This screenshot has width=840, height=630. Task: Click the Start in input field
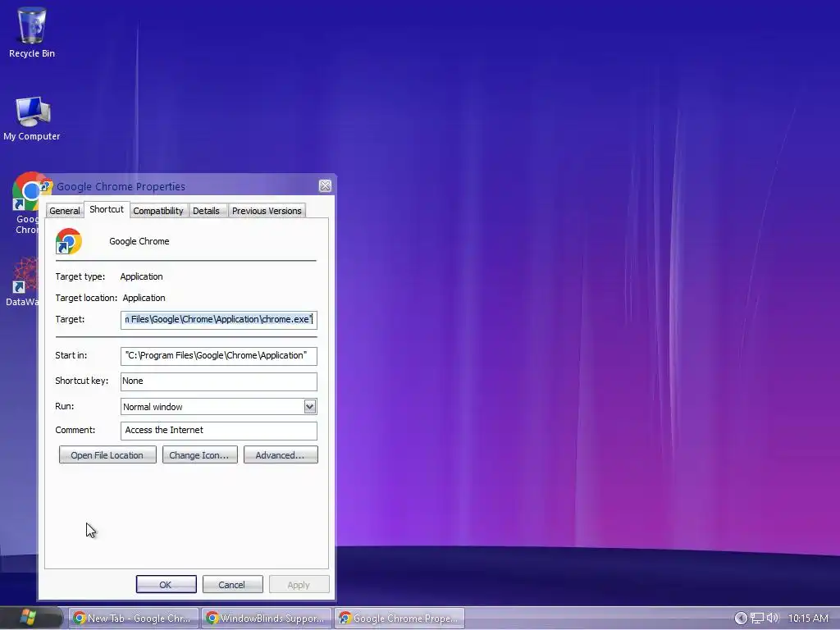pos(218,356)
